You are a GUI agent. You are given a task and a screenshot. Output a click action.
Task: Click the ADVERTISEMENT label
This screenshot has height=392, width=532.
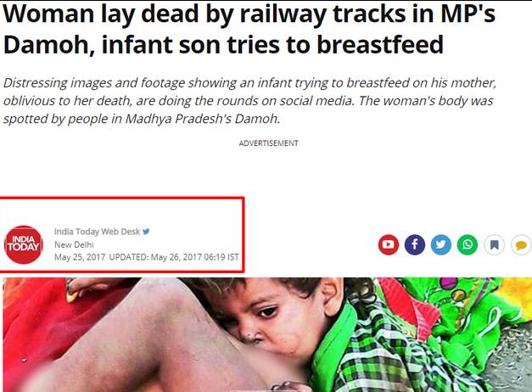coord(269,143)
